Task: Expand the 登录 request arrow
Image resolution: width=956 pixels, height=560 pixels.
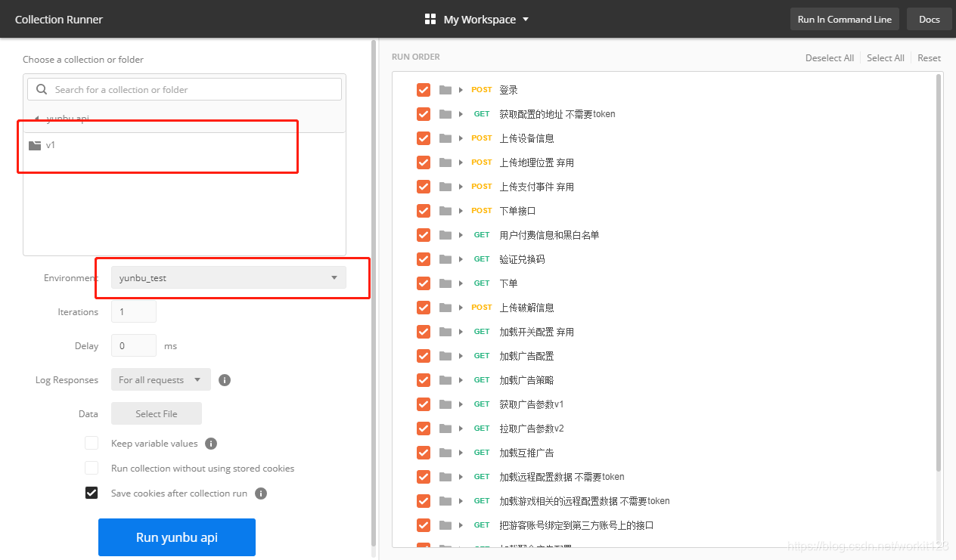Action: [x=461, y=90]
